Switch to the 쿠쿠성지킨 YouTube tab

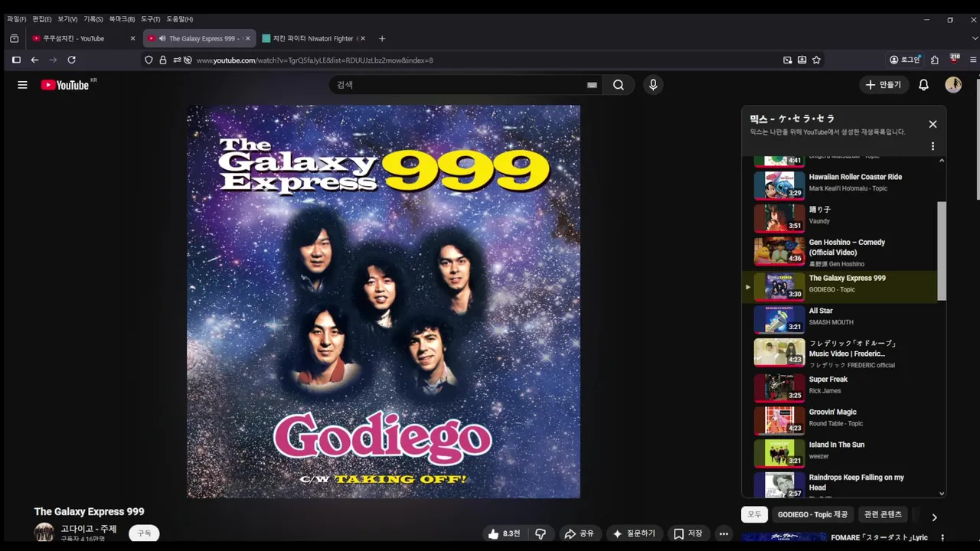point(84,38)
